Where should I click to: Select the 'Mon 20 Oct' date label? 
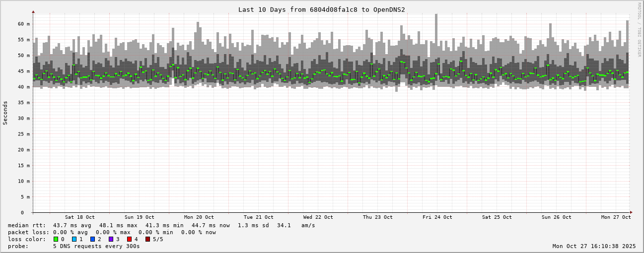pyautogui.click(x=199, y=217)
